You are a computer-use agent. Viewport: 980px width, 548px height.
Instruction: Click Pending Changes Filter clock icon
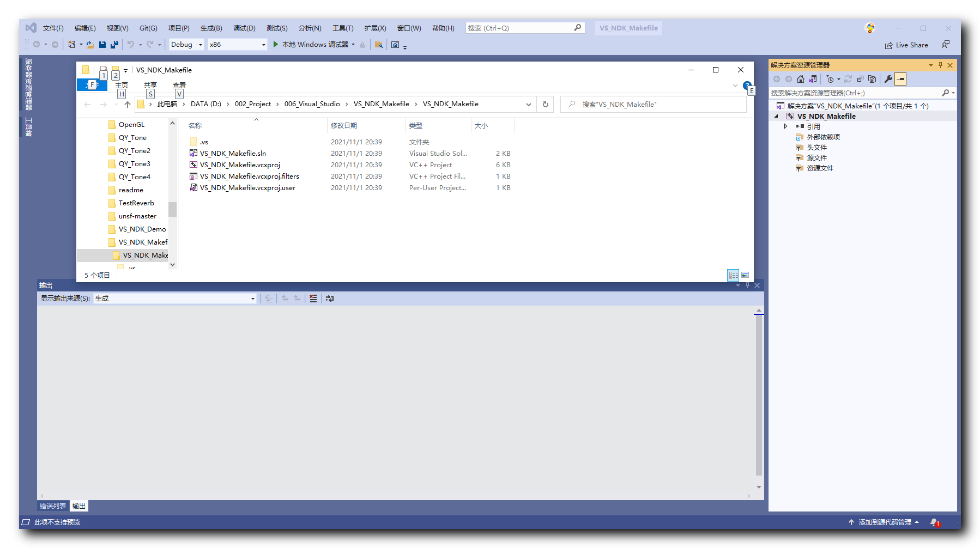click(830, 79)
